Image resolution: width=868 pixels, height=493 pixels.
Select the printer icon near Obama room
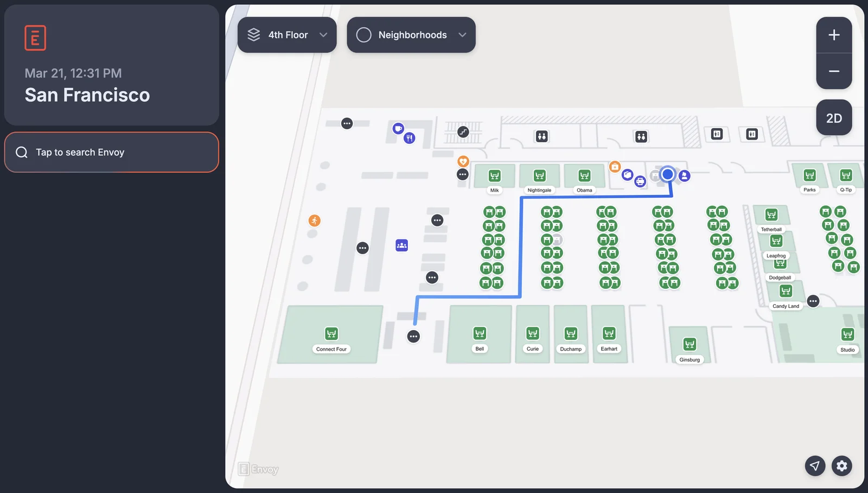pyautogui.click(x=640, y=181)
